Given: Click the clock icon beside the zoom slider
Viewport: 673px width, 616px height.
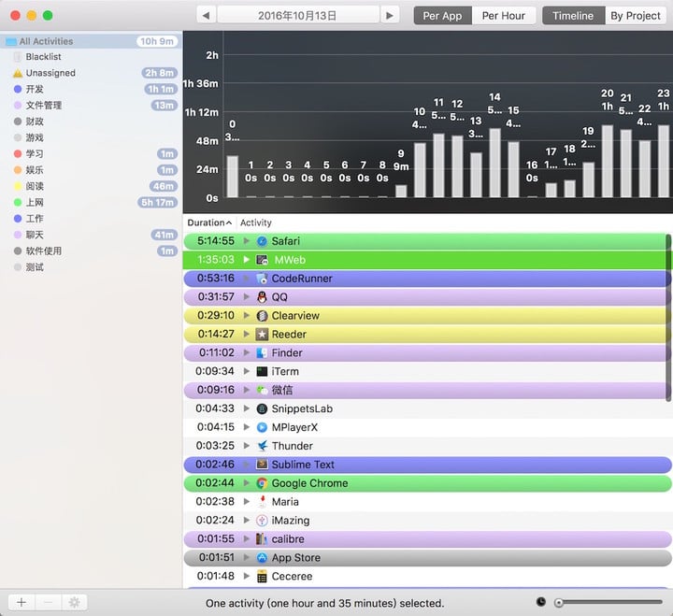Looking at the screenshot, I should 541,602.
